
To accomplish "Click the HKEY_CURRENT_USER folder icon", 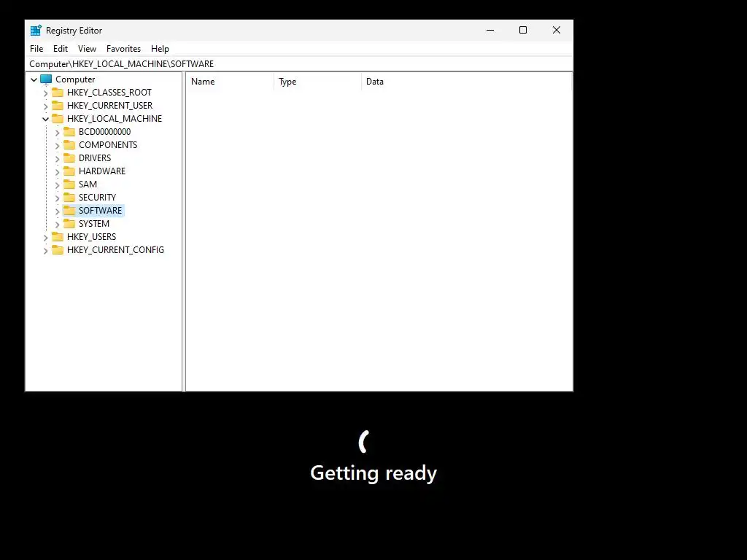I will click(x=58, y=106).
